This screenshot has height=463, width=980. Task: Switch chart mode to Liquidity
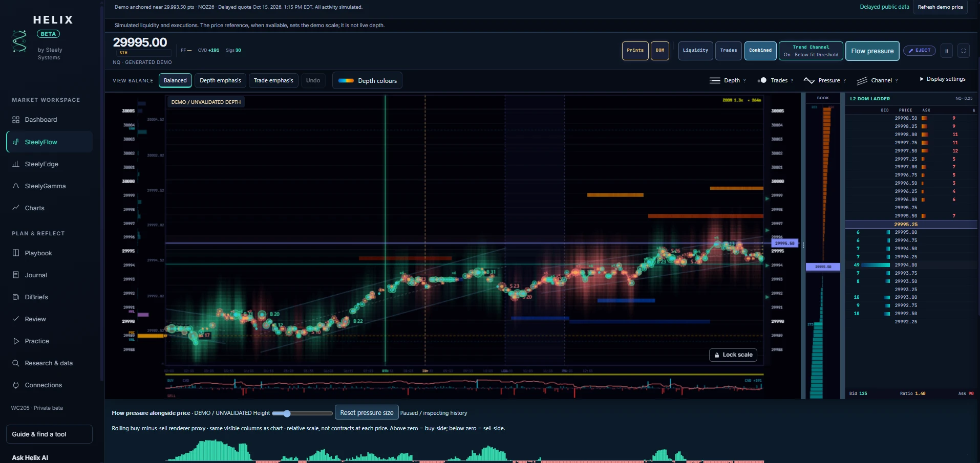(x=695, y=51)
